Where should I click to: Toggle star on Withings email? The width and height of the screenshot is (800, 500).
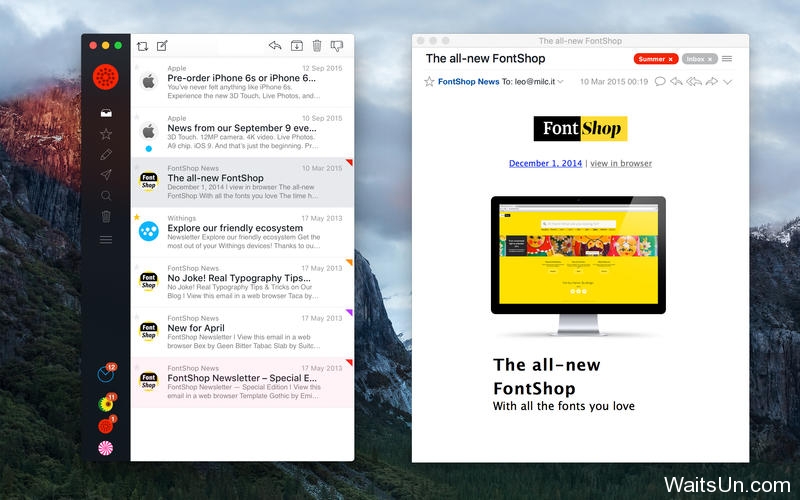tap(137, 217)
